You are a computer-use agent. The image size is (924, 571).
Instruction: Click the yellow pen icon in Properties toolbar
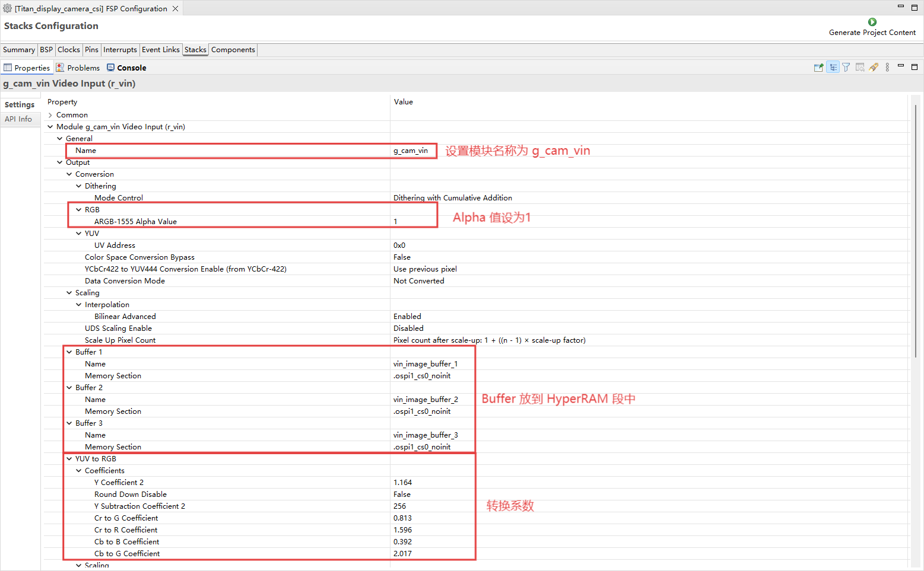874,68
